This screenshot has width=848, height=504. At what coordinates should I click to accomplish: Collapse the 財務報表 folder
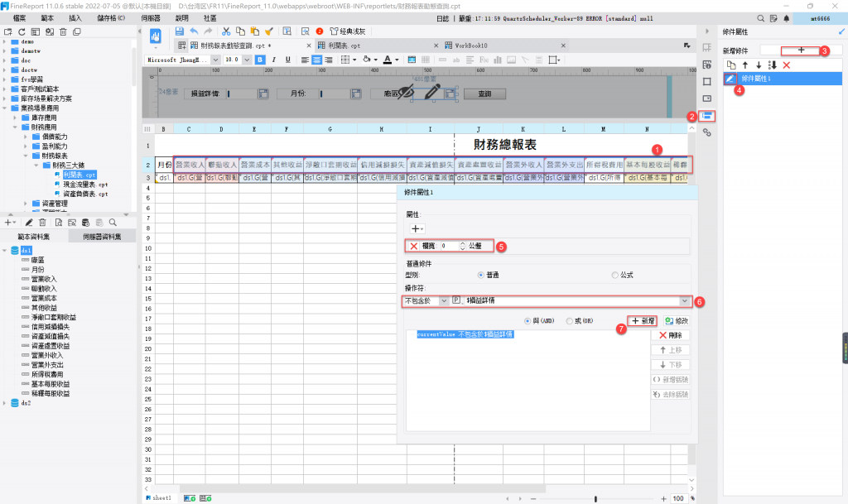[26, 156]
